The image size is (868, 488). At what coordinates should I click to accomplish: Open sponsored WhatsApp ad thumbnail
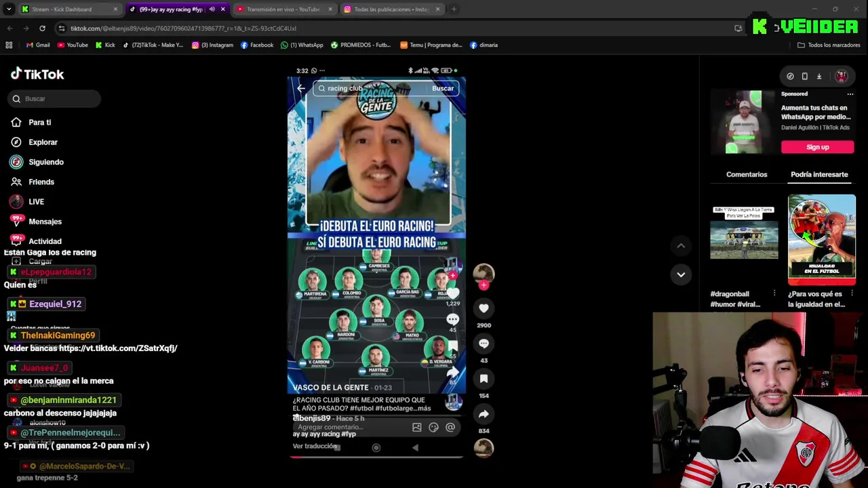[743, 122]
